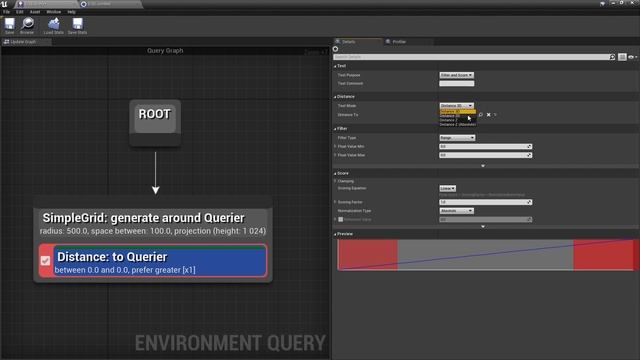This screenshot has width=640, height=360.
Task: Select the ROOT node
Action: [x=155, y=122]
